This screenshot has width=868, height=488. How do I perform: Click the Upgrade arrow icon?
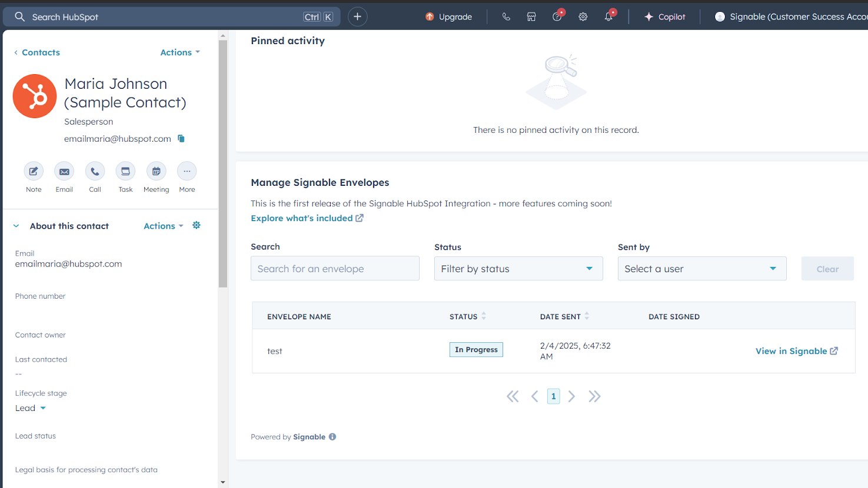click(430, 16)
